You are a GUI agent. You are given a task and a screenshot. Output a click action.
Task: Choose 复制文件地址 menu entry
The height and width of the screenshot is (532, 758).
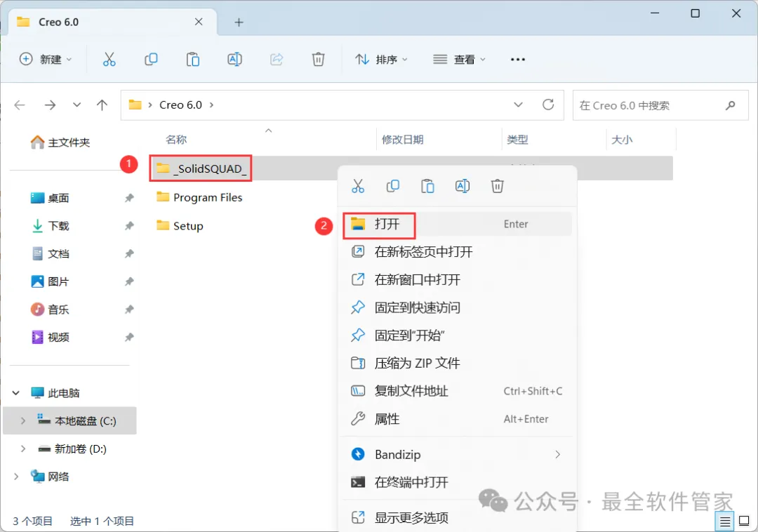point(458,391)
